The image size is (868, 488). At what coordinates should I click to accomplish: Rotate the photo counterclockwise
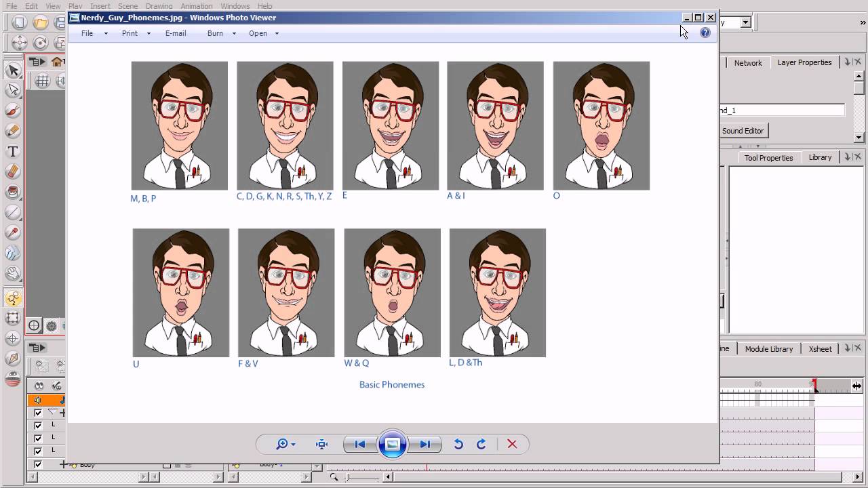pyautogui.click(x=458, y=444)
